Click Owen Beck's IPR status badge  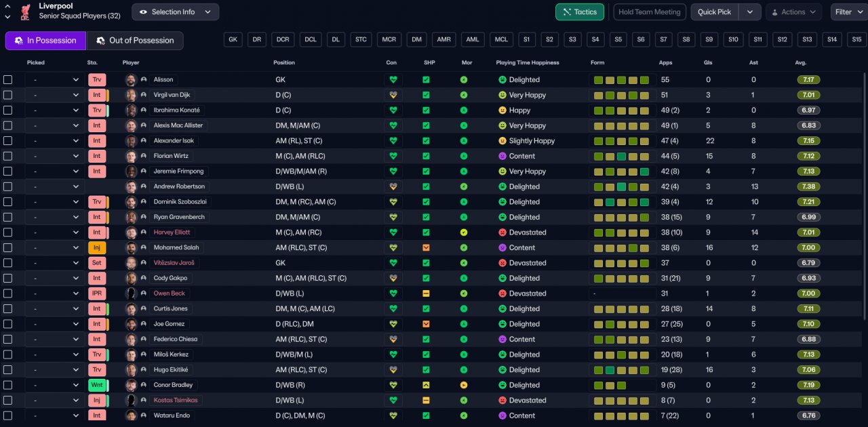click(97, 293)
